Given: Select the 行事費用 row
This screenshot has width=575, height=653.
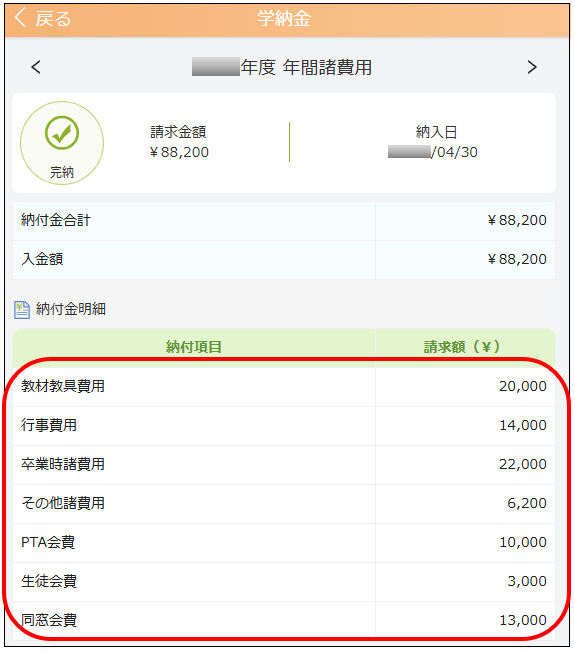Looking at the screenshot, I should pyautogui.click(x=284, y=426).
